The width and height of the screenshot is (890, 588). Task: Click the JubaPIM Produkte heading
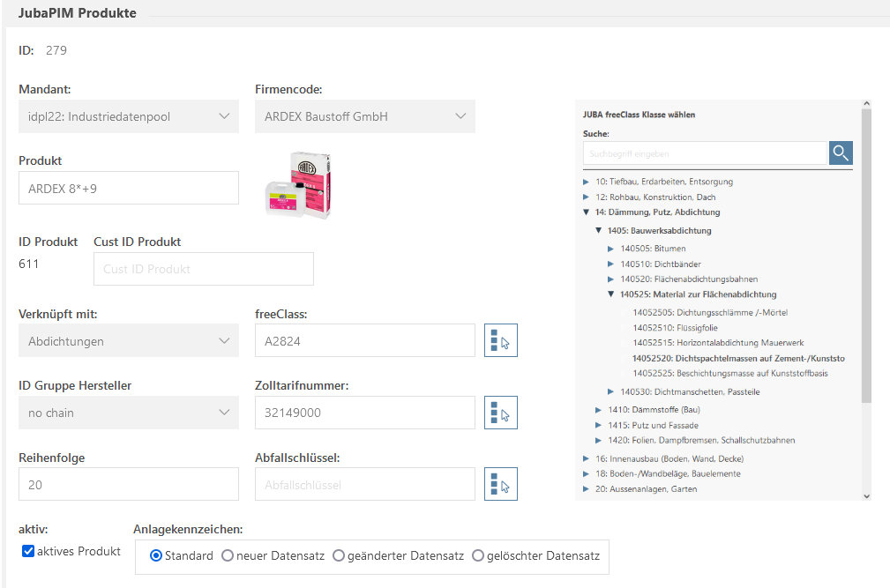click(x=78, y=13)
